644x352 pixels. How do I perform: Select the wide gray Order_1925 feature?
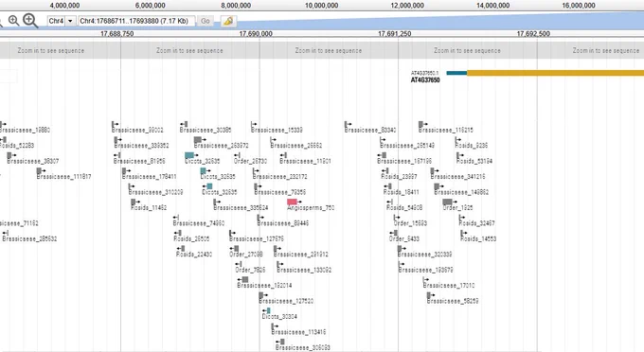447,202
